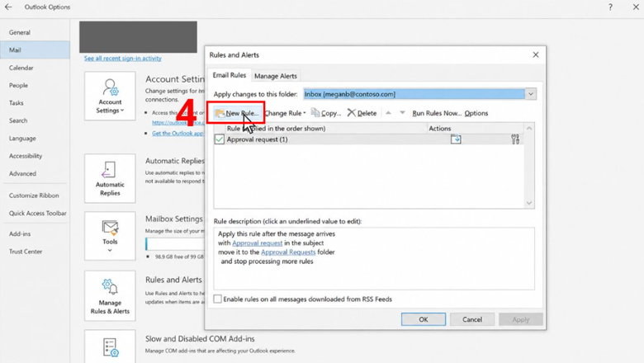644x363 pixels.
Task: Click the Approval request subject link
Action: click(257, 243)
